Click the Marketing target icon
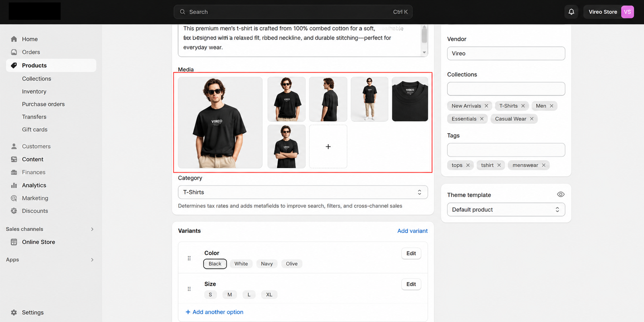 [x=14, y=198]
